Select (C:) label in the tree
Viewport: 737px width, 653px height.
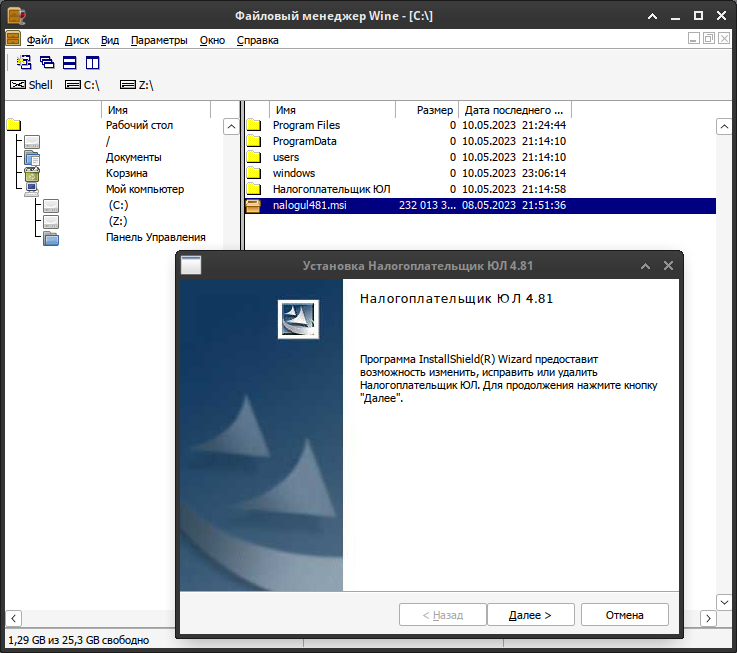click(x=118, y=205)
